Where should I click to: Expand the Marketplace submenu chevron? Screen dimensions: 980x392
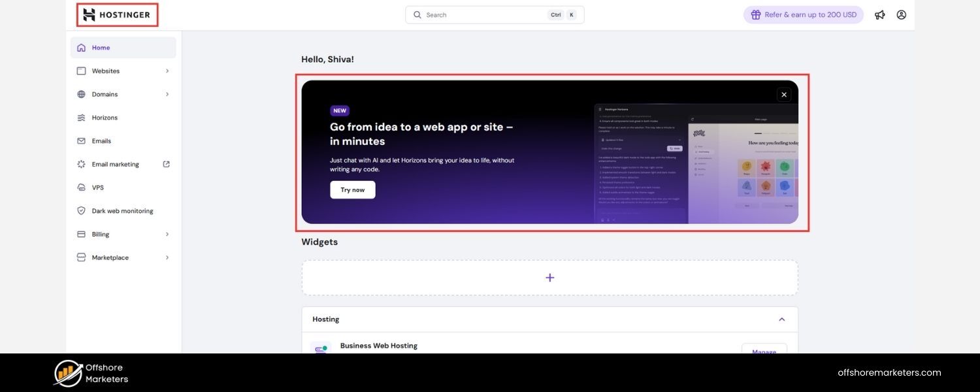(x=167, y=257)
